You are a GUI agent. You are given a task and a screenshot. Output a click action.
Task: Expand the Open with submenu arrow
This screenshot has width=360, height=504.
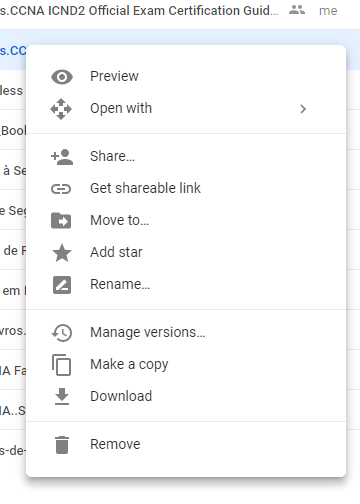303,109
